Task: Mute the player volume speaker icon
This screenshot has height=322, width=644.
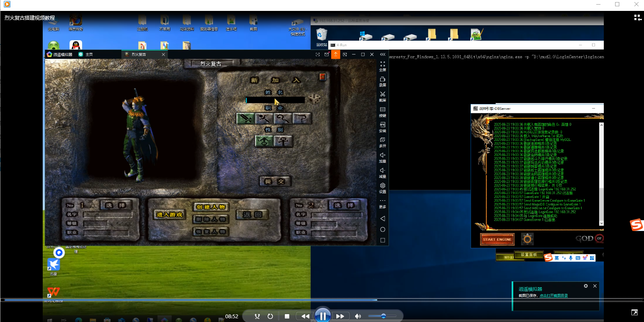Action: tap(358, 316)
